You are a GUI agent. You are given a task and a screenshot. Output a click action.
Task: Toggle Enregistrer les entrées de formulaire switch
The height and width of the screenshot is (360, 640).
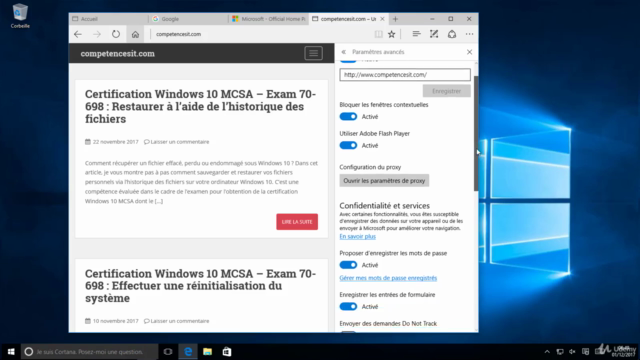pyautogui.click(x=348, y=307)
